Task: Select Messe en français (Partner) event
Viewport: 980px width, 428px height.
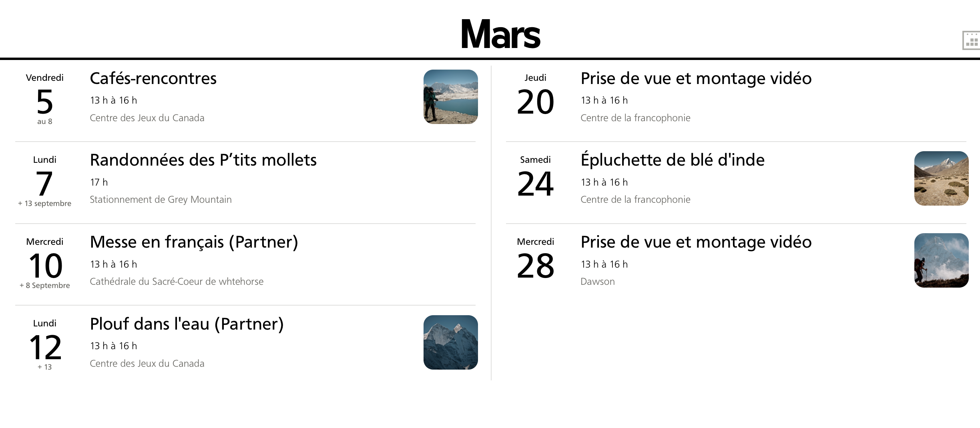Action: [x=194, y=242]
